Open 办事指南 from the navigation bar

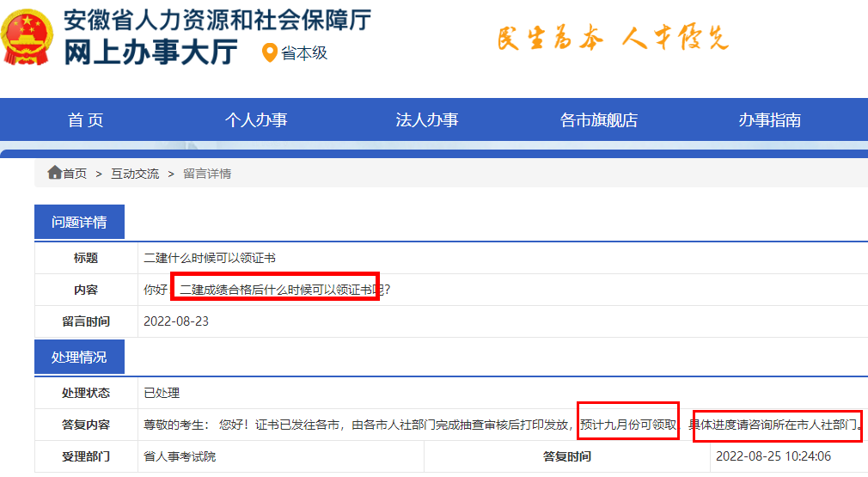[770, 120]
